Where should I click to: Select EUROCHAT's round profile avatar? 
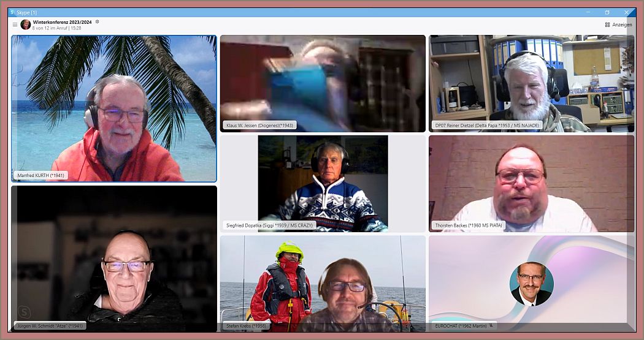[531, 284]
